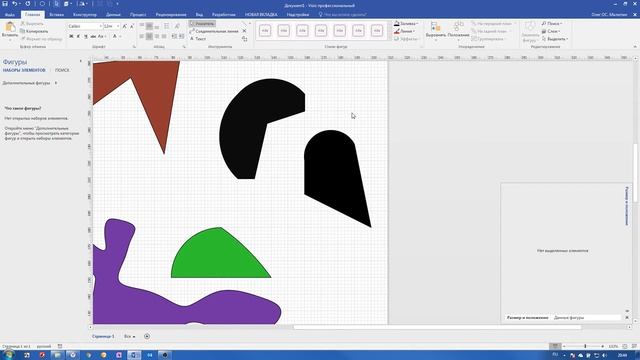This screenshot has width=640, height=360.
Task: Align text to the top
Action: tap(142, 26)
